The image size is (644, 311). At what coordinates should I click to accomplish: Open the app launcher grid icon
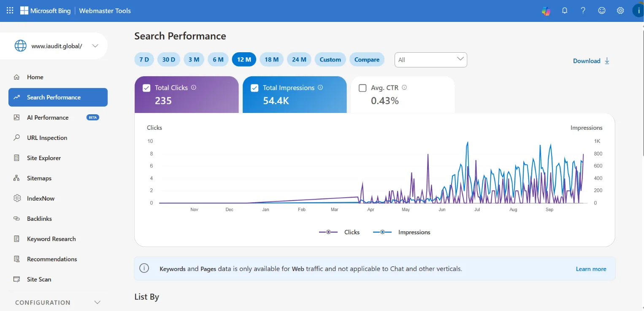pyautogui.click(x=10, y=11)
